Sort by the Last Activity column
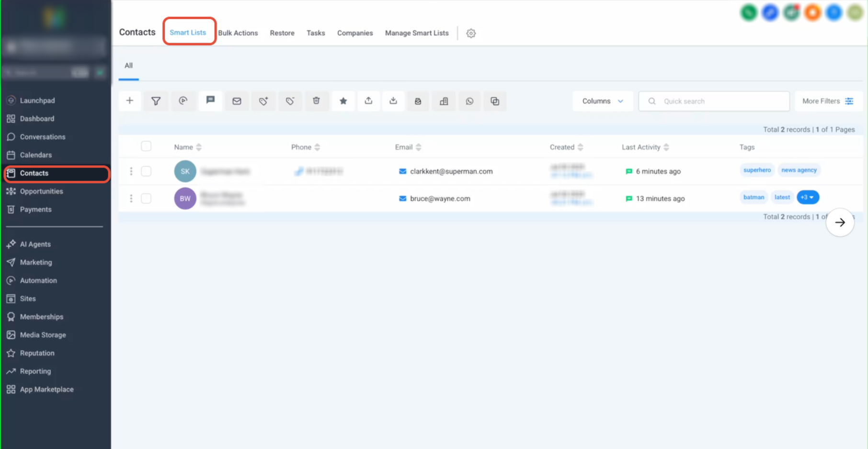Viewport: 868px width, 449px height. coord(645,147)
